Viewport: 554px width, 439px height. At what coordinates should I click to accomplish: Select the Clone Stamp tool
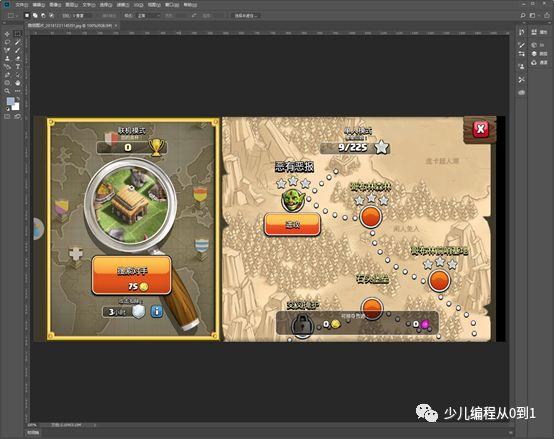[x=7, y=58]
